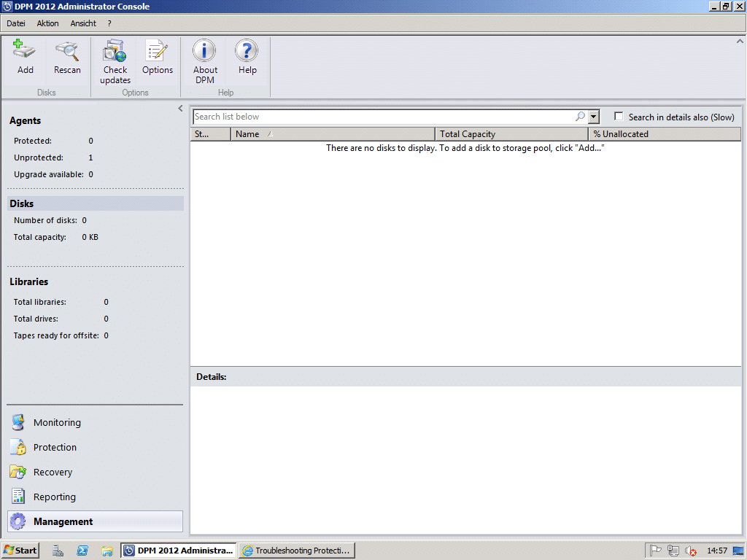The width and height of the screenshot is (747, 560).
Task: Sort by % Unallocated column header
Action: [665, 134]
